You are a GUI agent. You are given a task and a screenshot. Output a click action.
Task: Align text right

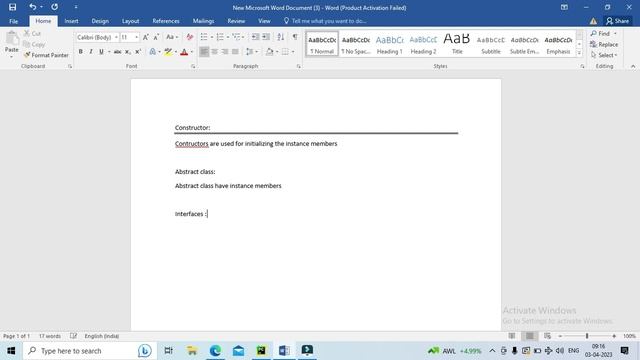(224, 52)
